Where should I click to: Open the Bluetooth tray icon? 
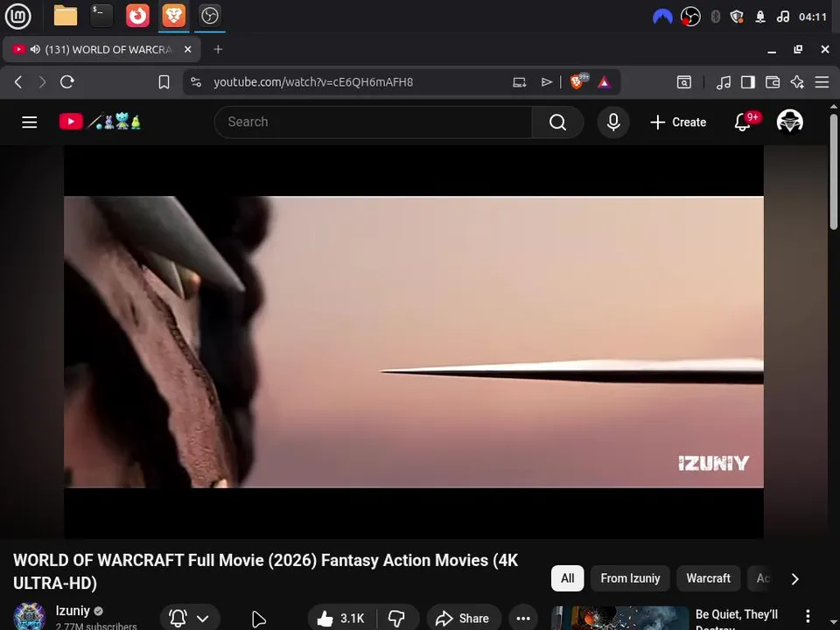click(x=715, y=17)
